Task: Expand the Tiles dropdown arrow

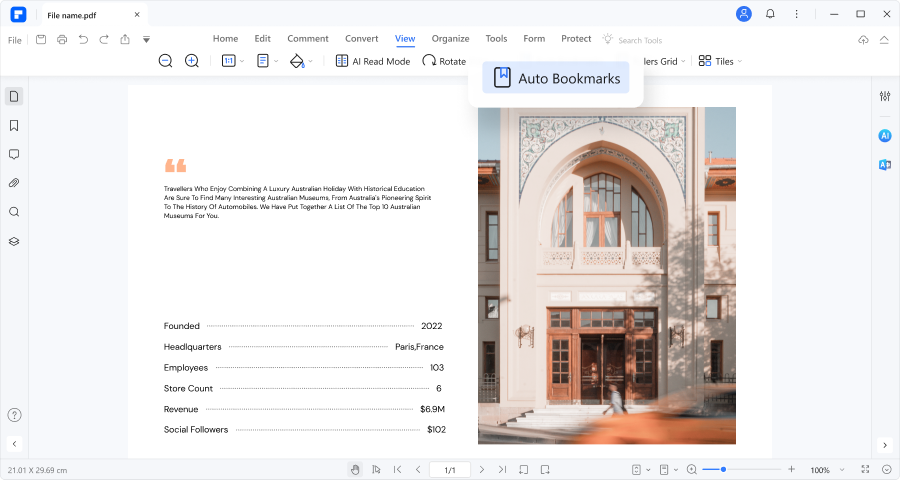Action: [x=740, y=61]
